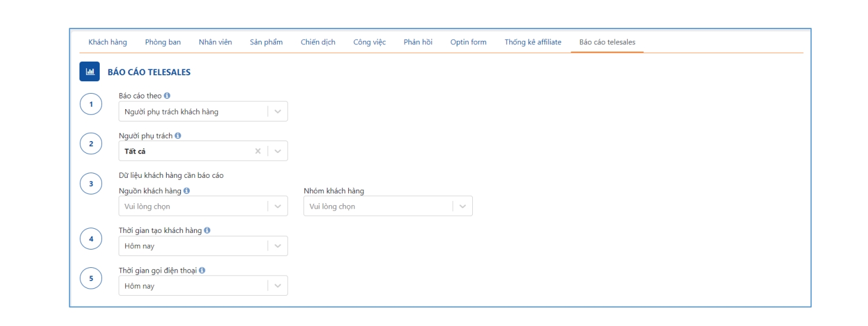Click the bar chart icon beside Báo cáo Telesales

[90, 72]
